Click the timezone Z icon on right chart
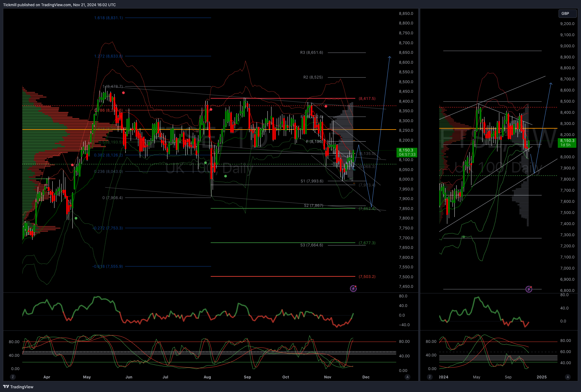 pos(430,377)
